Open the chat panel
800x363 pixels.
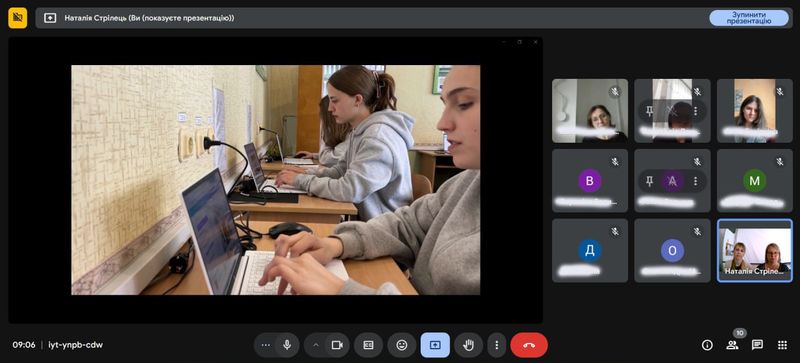click(x=757, y=345)
